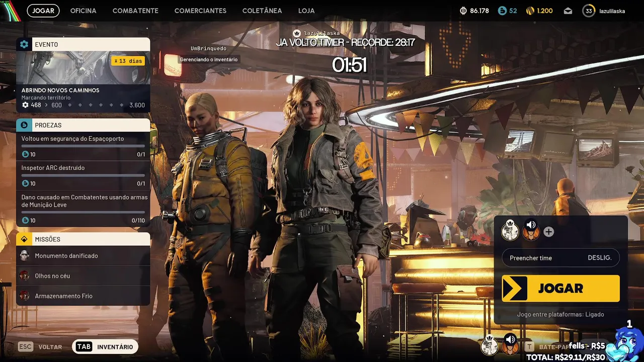This screenshot has height=362, width=644.
Task: Open the TAB Inventário button
Action: point(105,347)
